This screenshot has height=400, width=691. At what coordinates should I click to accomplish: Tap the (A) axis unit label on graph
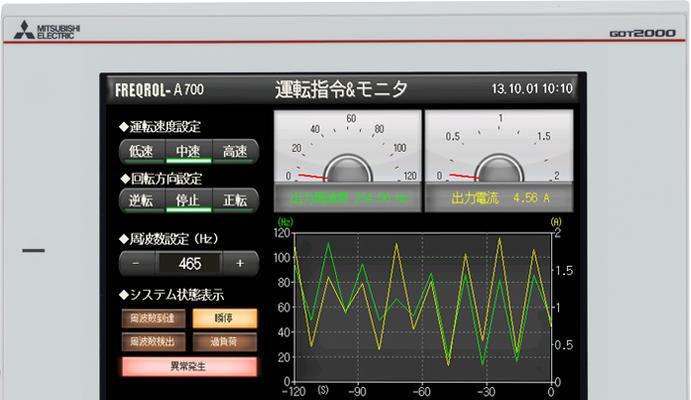pos(556,222)
